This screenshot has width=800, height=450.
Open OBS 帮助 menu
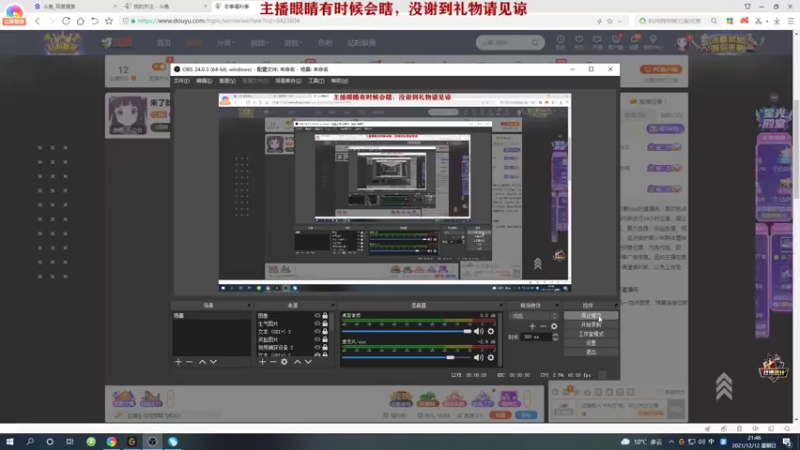[339, 81]
